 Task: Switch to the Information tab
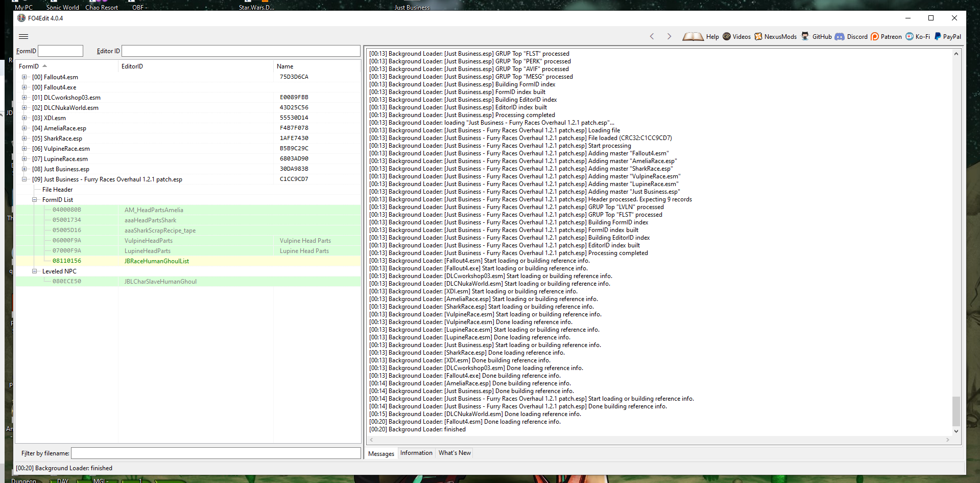coord(416,453)
